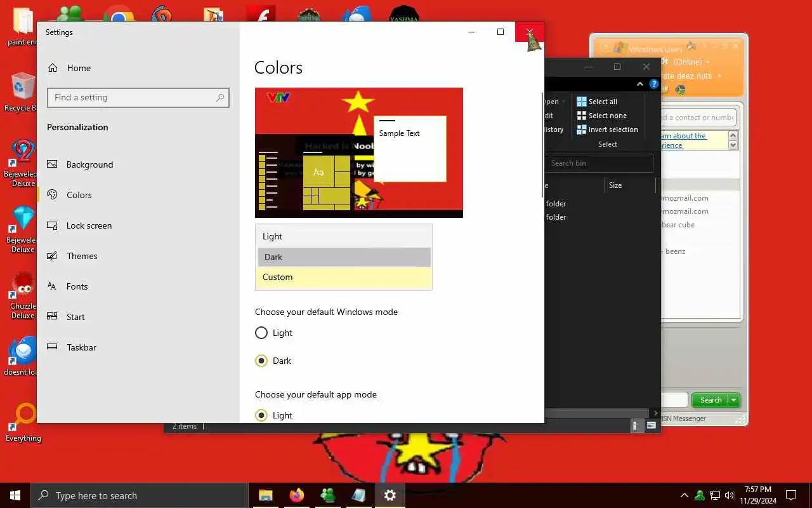Click the Search bin field
The image size is (812, 508).
[x=599, y=163]
